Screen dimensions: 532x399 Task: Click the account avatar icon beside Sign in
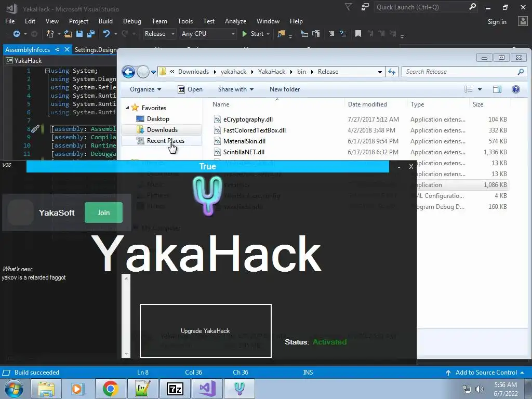[523, 21]
